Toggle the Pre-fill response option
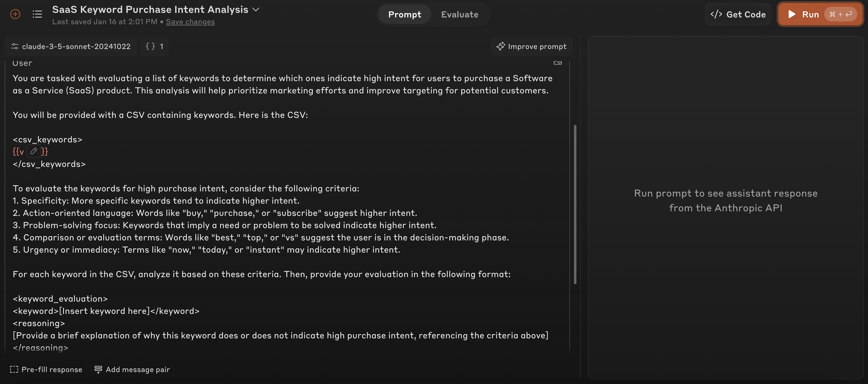The image size is (868, 384). (46, 369)
